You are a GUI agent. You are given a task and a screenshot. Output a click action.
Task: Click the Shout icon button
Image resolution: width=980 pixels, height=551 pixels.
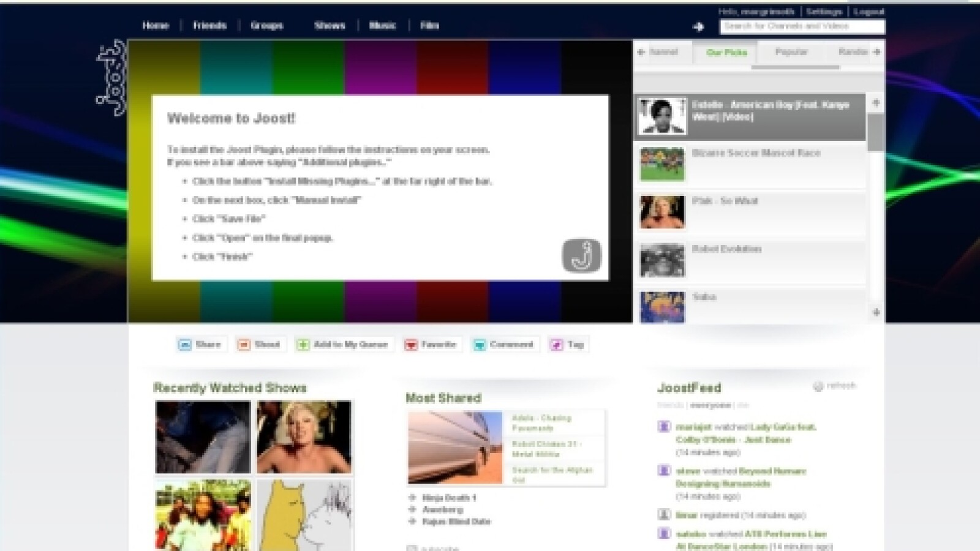(244, 345)
